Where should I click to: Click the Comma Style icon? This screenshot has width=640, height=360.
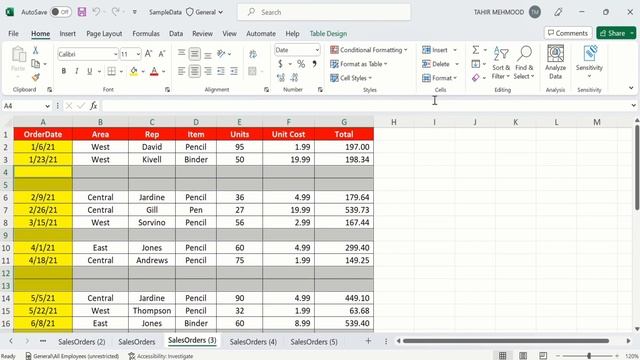pos(314,64)
